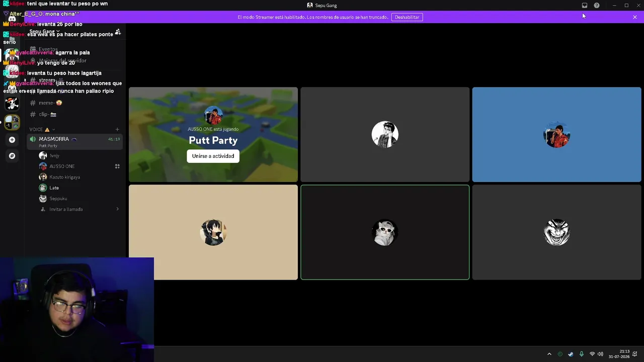This screenshot has height=362, width=644.
Task: Click the green microphone tray icon
Action: (581, 354)
